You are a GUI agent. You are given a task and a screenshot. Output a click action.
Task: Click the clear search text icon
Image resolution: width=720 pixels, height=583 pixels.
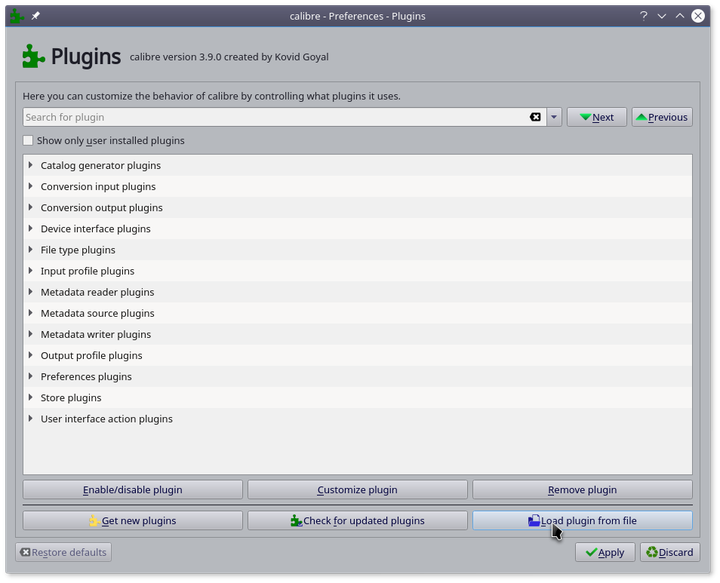535,117
